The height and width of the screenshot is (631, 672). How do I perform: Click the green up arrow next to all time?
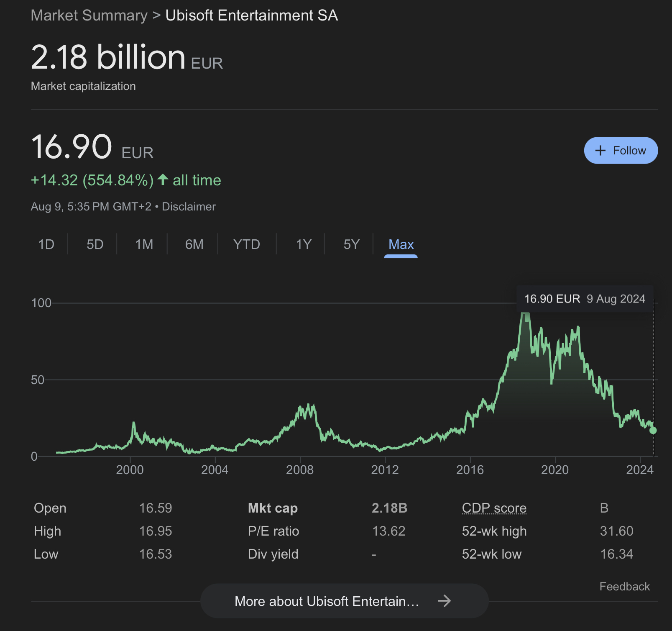click(163, 180)
